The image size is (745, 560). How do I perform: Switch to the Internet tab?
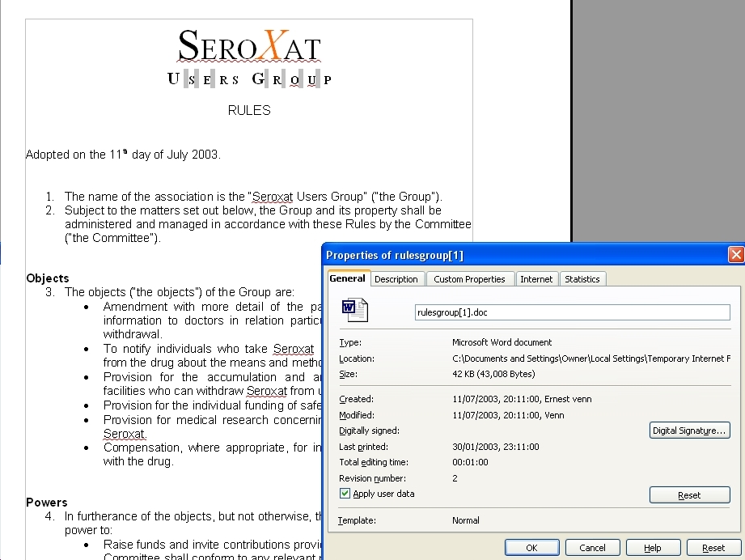(536, 278)
